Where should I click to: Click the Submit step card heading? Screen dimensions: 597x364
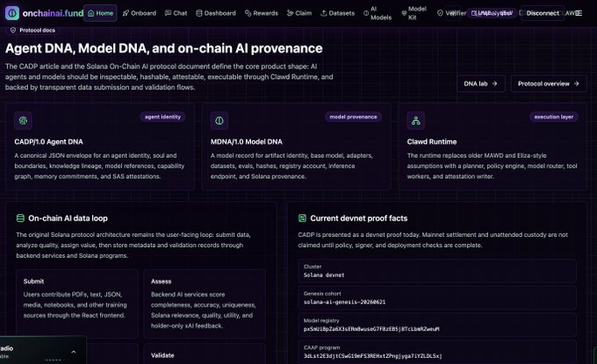tap(33, 282)
